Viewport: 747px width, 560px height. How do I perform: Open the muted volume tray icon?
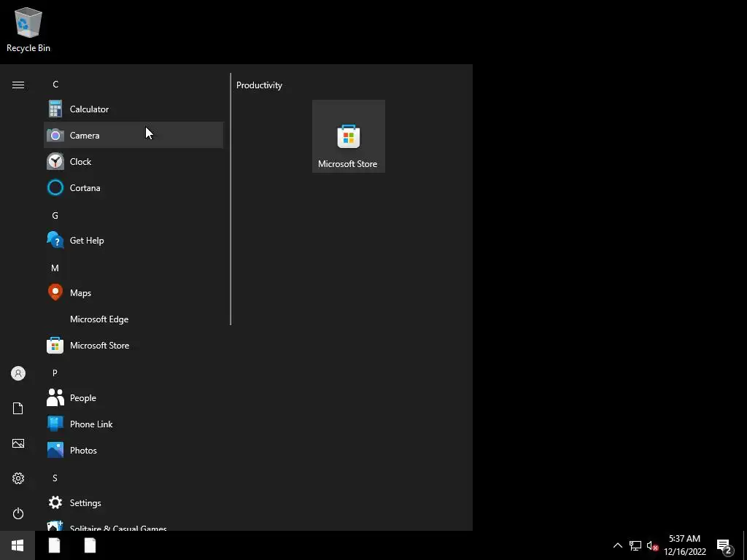tap(652, 545)
